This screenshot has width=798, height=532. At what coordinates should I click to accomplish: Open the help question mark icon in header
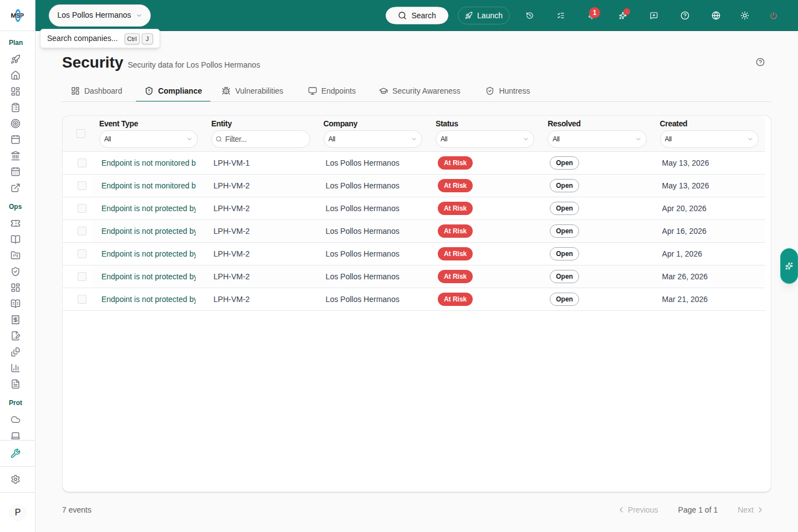click(685, 16)
